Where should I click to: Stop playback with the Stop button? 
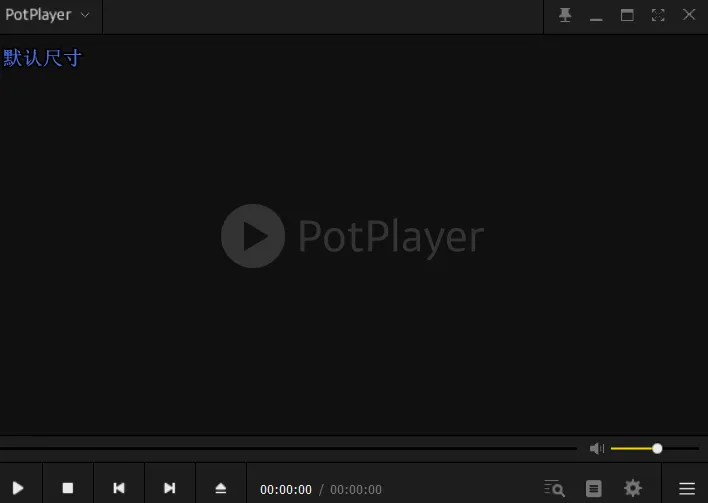[x=68, y=488]
